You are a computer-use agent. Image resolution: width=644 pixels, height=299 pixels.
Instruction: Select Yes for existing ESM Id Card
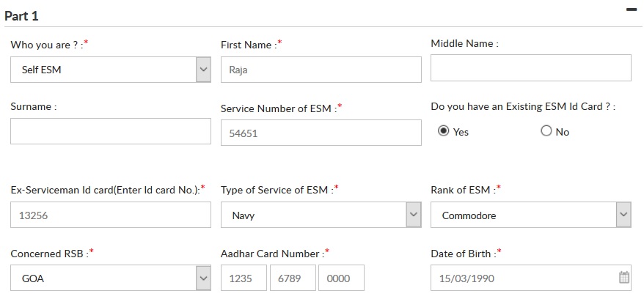[443, 131]
